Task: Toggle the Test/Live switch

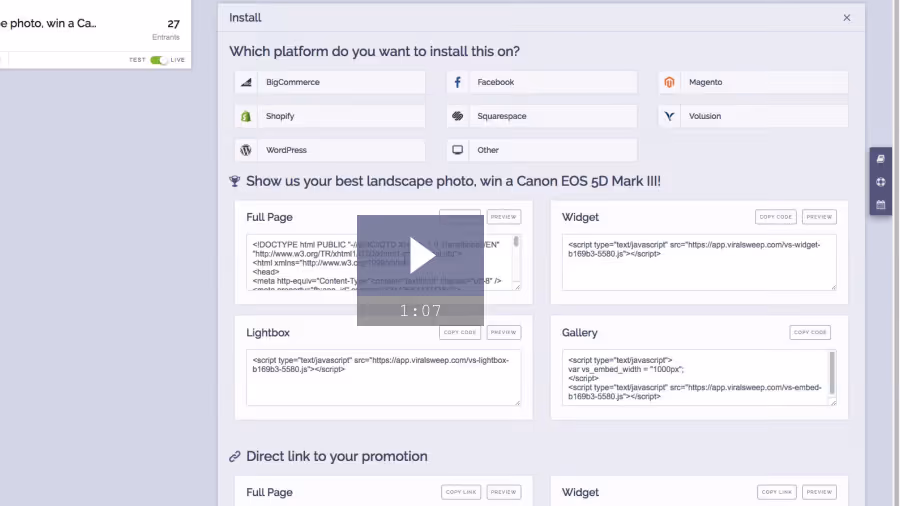Action: [x=158, y=60]
